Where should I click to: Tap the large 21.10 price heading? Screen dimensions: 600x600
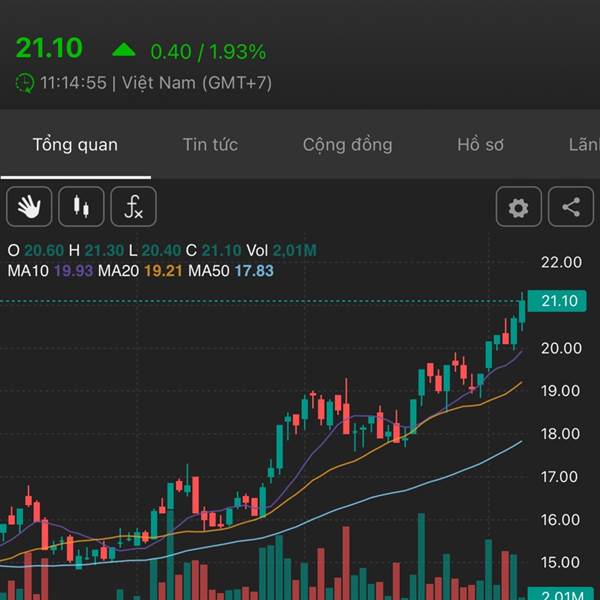[x=49, y=48]
